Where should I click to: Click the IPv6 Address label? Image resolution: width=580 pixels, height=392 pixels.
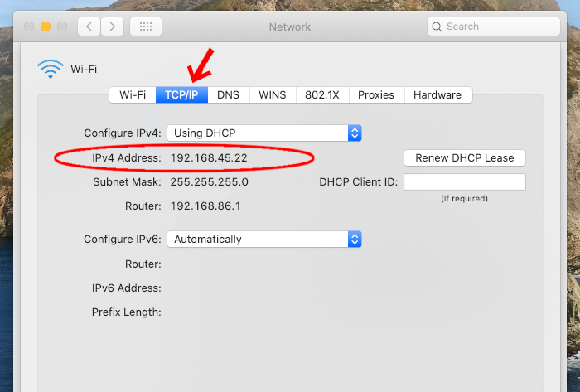pyautogui.click(x=127, y=288)
